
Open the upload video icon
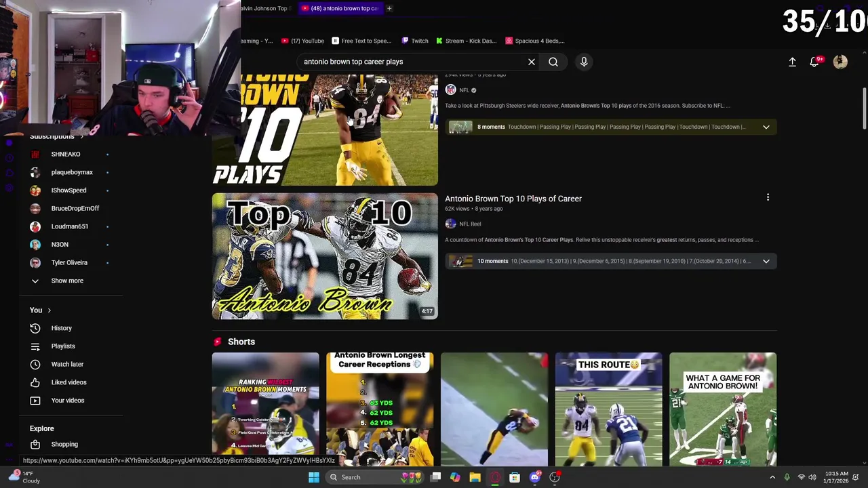point(792,62)
